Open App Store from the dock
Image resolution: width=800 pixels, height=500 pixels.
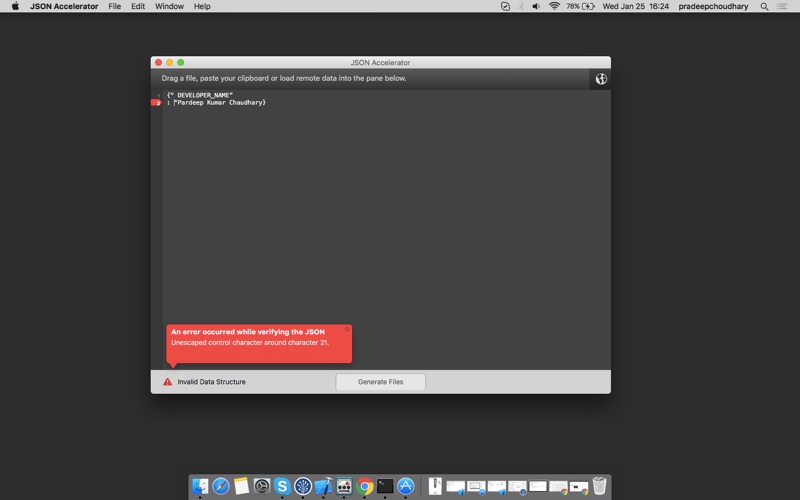coord(406,486)
